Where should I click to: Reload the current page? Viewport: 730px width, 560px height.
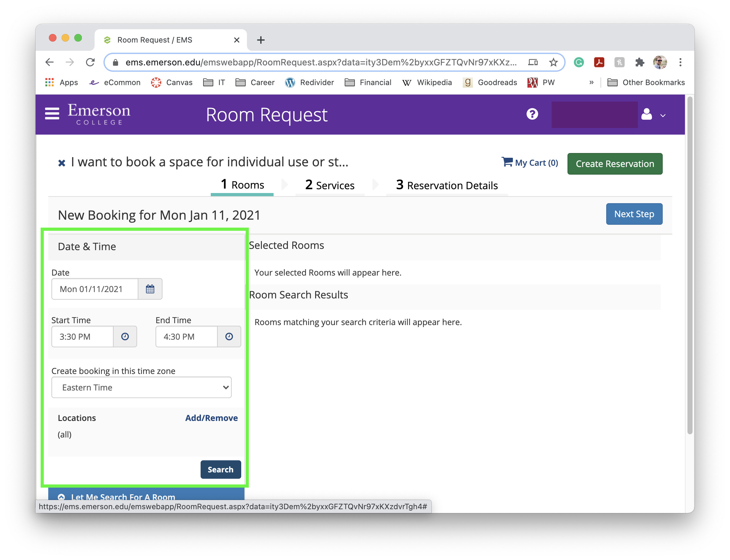90,62
